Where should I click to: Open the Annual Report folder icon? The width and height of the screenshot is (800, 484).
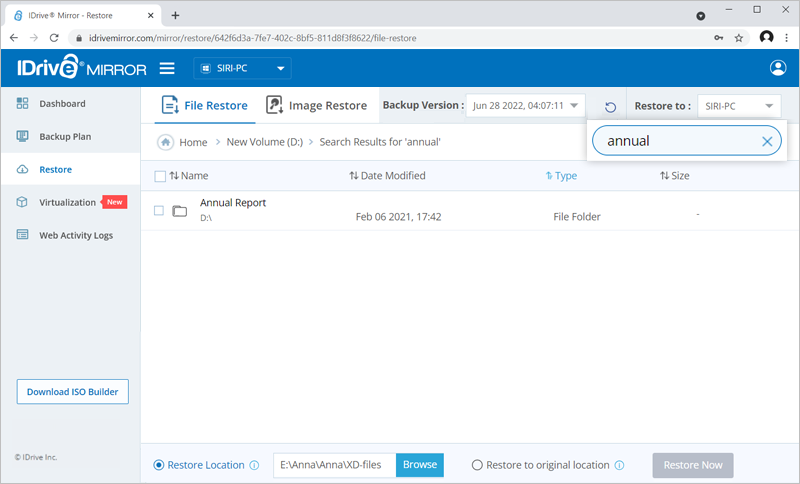pos(180,211)
